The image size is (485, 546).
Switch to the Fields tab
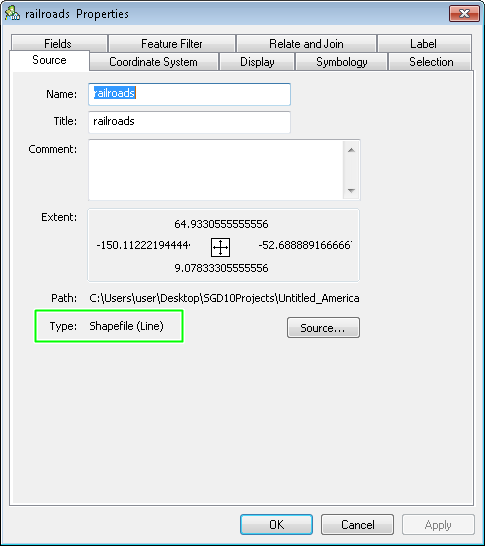58,44
